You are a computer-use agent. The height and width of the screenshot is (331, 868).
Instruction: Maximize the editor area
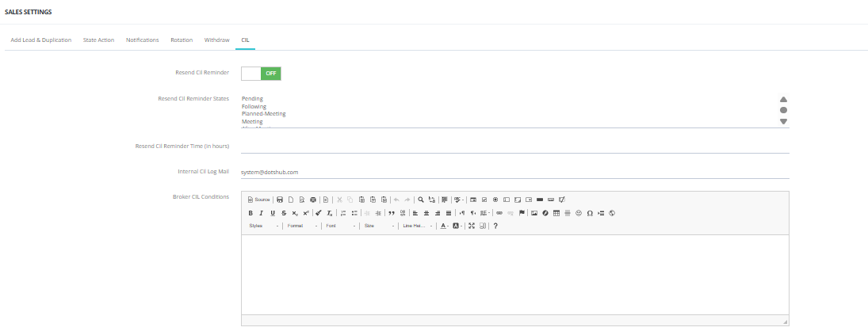[x=472, y=226]
